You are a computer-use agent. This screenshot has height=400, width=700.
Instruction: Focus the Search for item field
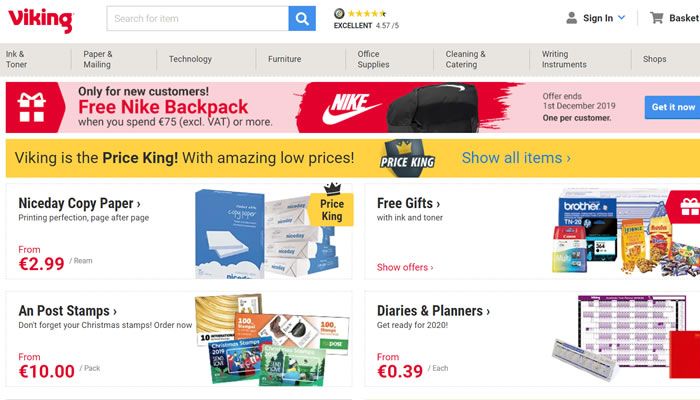[x=197, y=18]
